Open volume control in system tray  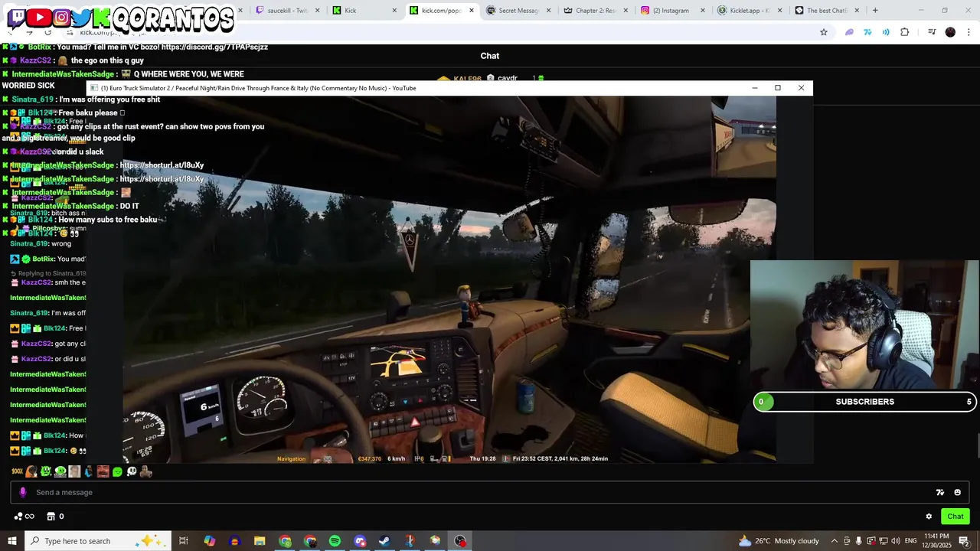[x=895, y=541]
